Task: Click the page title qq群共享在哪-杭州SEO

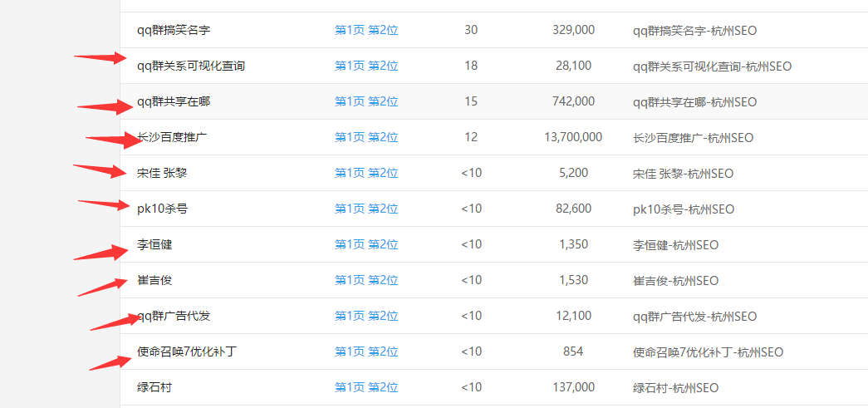Action: (694, 102)
